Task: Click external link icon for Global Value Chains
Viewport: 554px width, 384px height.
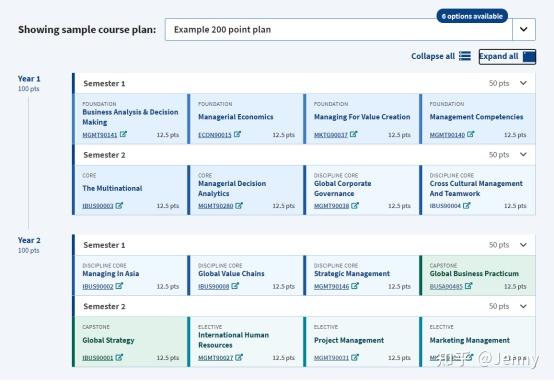Action: click(x=235, y=286)
